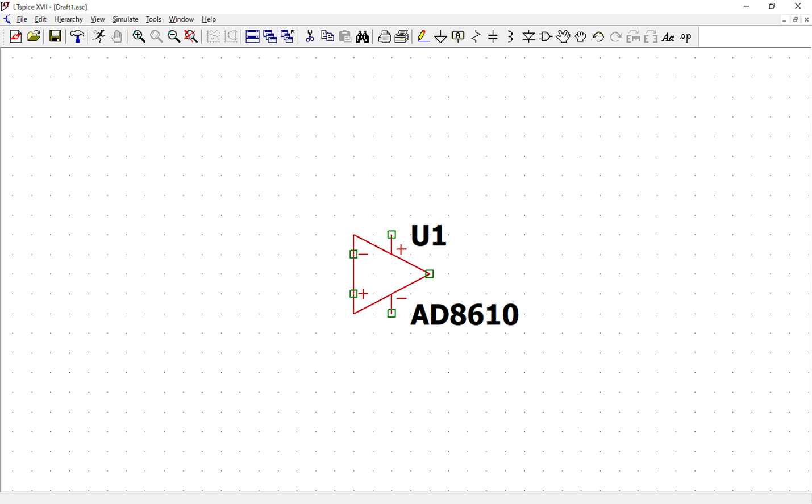Select the Resistor component tool
This screenshot has height=504, width=812.
(476, 37)
